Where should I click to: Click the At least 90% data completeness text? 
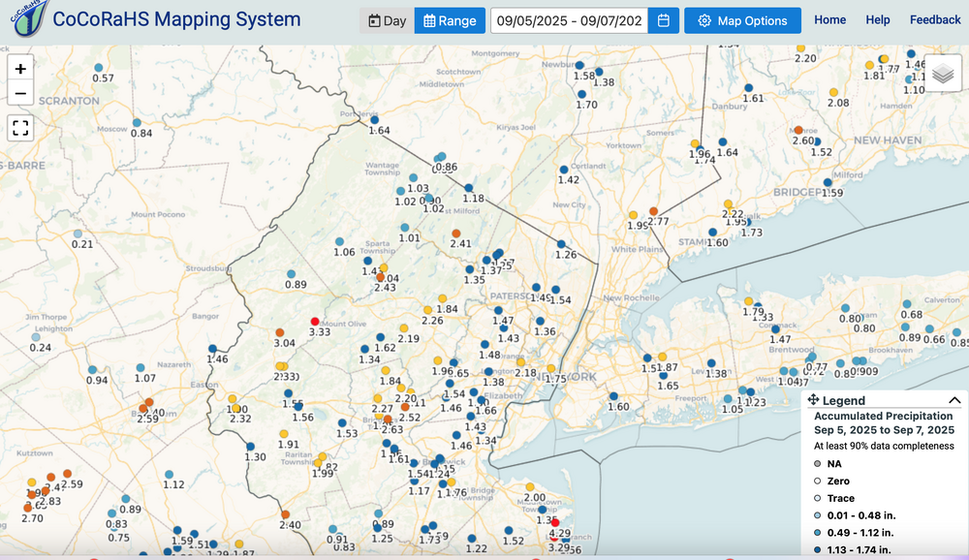pos(884,446)
